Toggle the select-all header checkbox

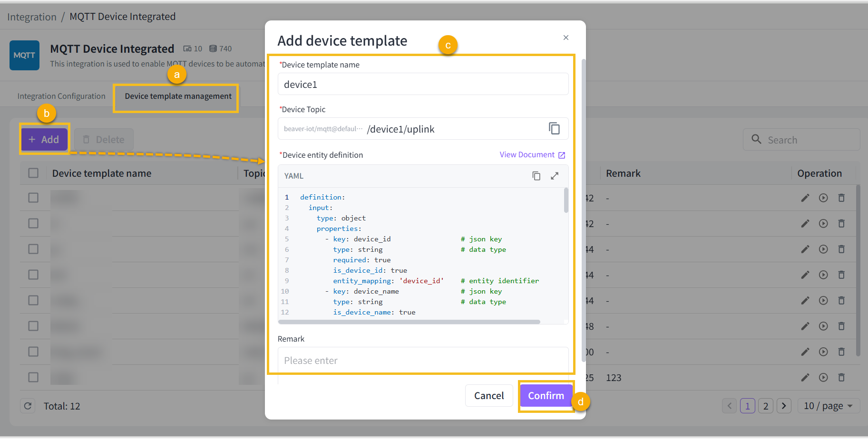(33, 173)
